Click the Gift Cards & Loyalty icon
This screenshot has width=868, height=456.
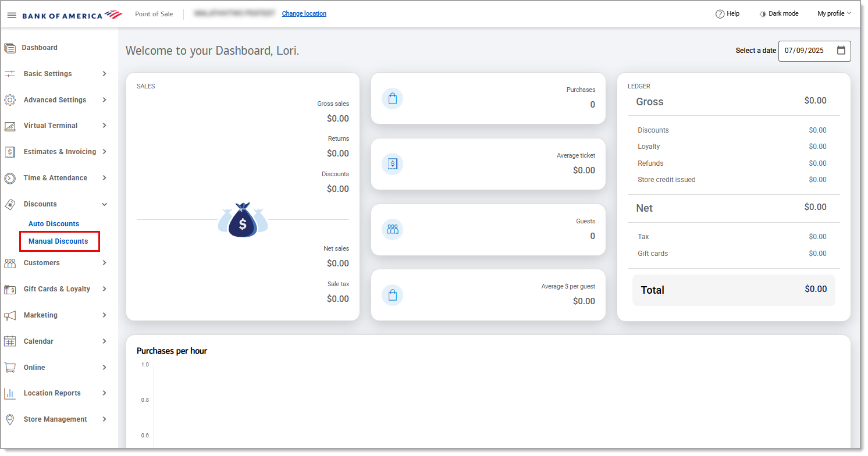[x=10, y=289]
